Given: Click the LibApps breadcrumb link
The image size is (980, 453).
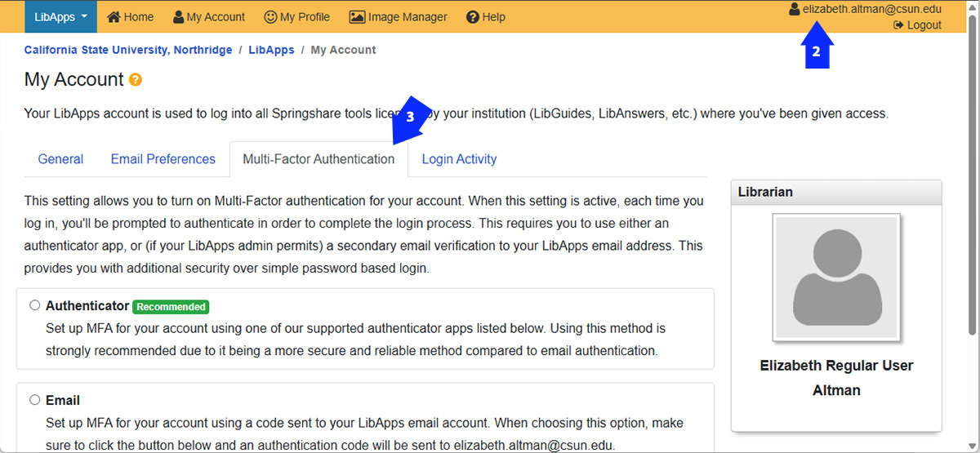Looking at the screenshot, I should pyautogui.click(x=271, y=50).
